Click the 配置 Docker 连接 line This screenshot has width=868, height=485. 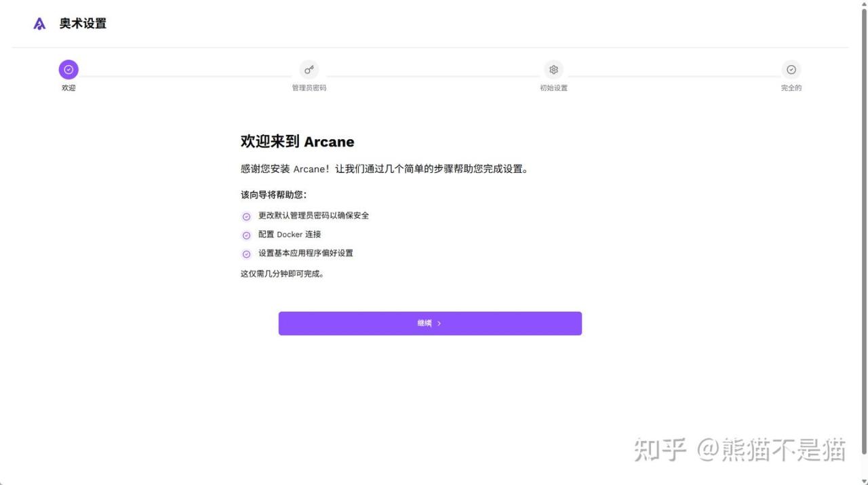[x=290, y=235]
